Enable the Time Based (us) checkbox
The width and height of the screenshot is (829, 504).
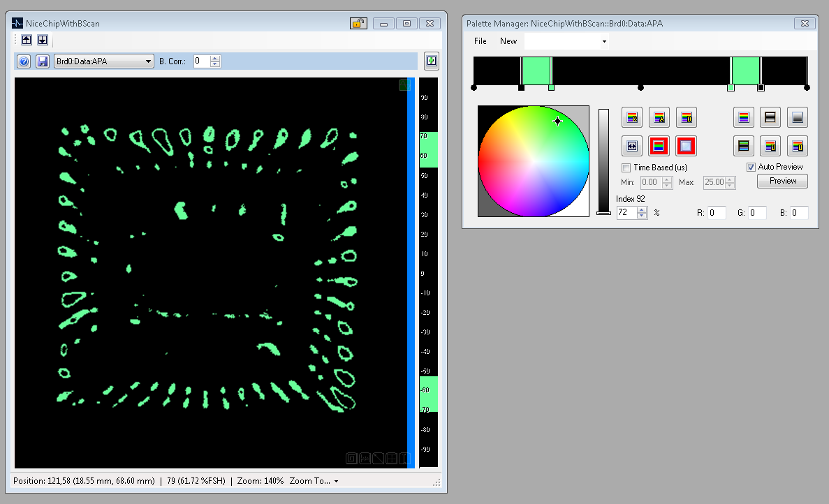tap(626, 168)
